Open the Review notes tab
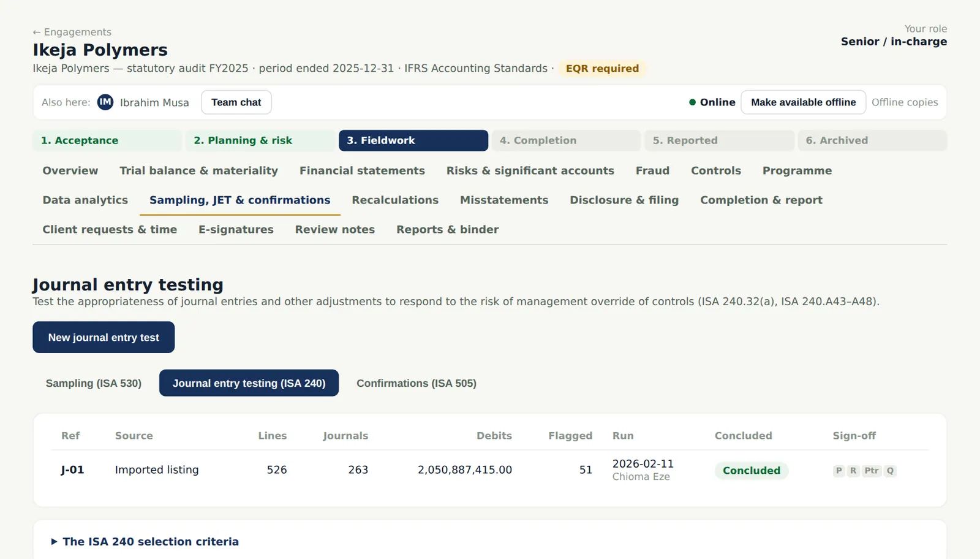980x559 pixels. tap(335, 229)
